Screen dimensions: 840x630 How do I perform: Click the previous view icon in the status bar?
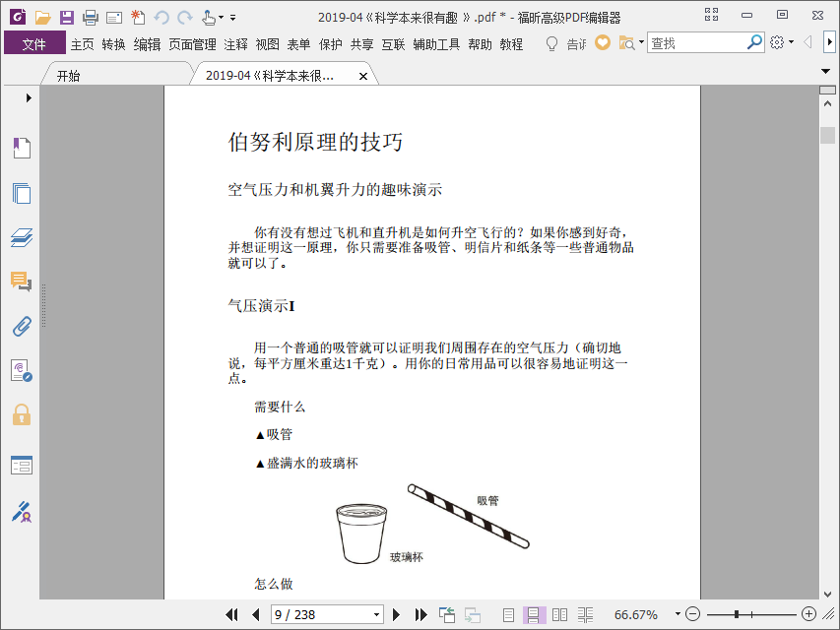447,614
